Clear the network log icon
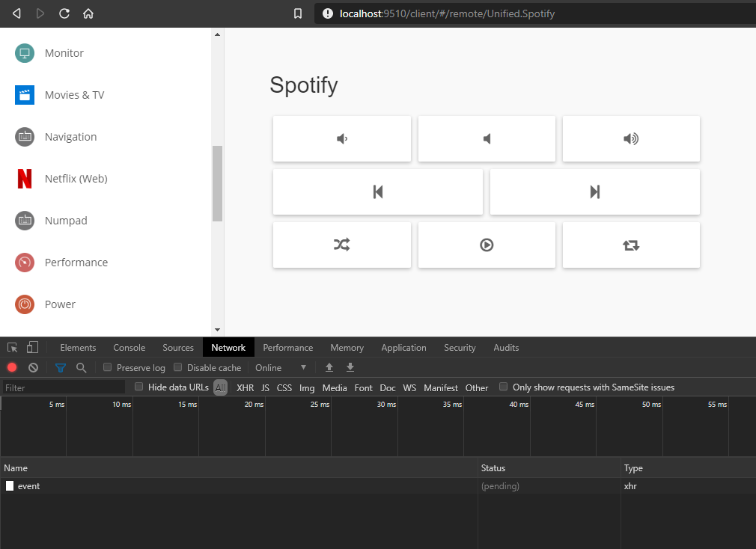The image size is (756, 549). click(33, 367)
